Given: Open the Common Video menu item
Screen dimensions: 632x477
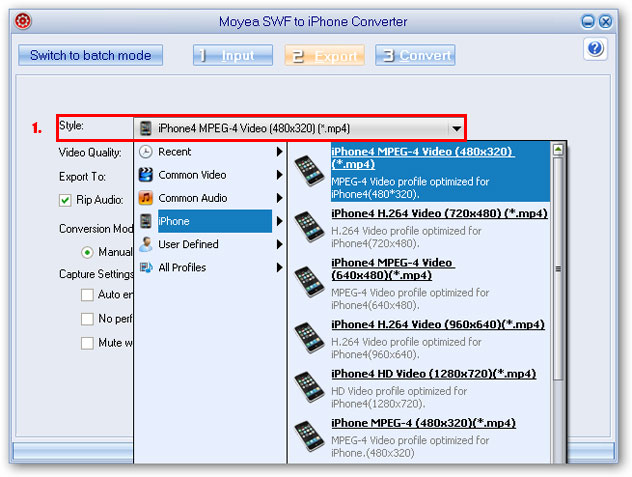Looking at the screenshot, I should coord(210,175).
